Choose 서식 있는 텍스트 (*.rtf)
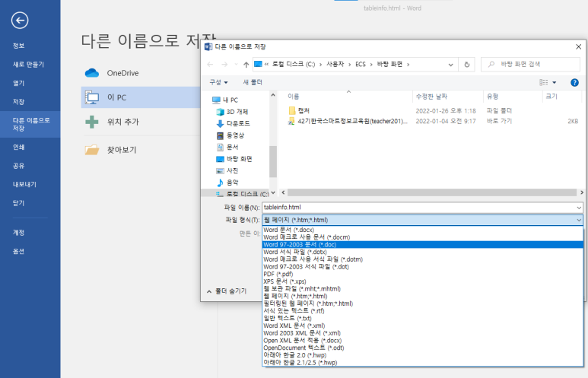The height and width of the screenshot is (378, 588). (423, 311)
